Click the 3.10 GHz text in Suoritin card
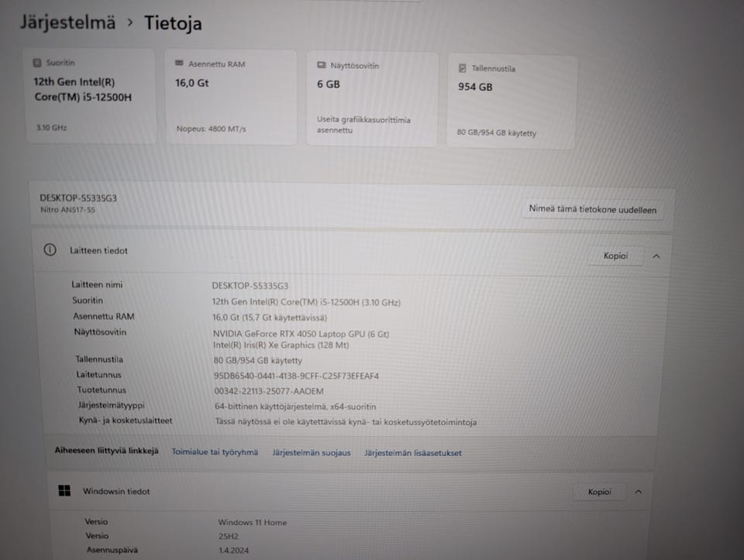This screenshot has height=560, width=744. [x=51, y=127]
